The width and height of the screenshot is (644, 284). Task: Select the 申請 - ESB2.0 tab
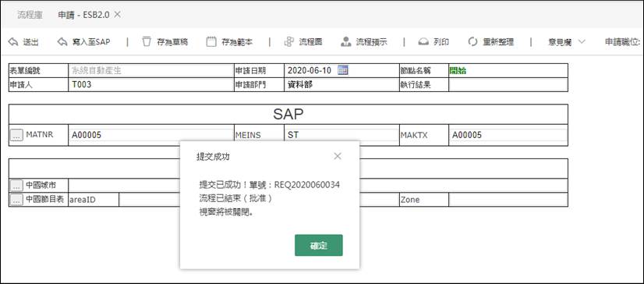[84, 15]
